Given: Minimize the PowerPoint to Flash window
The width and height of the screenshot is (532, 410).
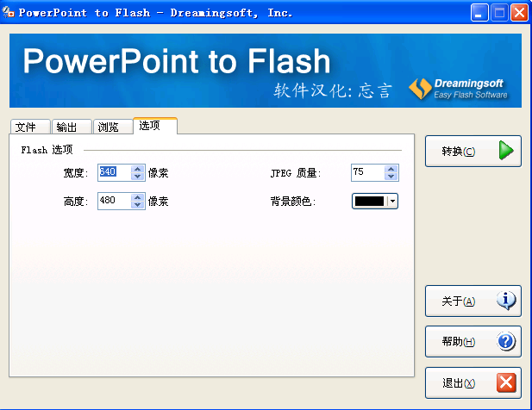Looking at the screenshot, I should pos(479,13).
